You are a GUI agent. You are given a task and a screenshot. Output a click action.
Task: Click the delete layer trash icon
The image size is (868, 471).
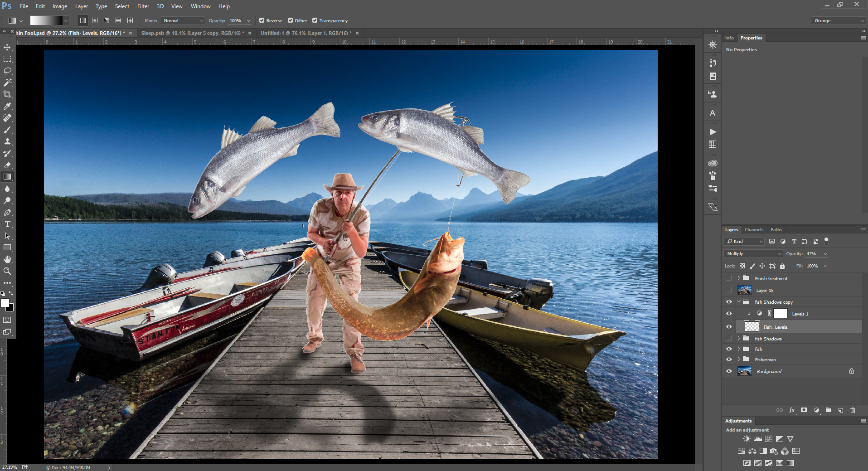coord(853,410)
